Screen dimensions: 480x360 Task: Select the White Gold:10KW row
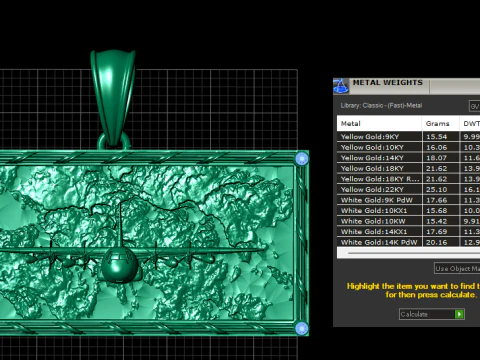(x=409, y=221)
